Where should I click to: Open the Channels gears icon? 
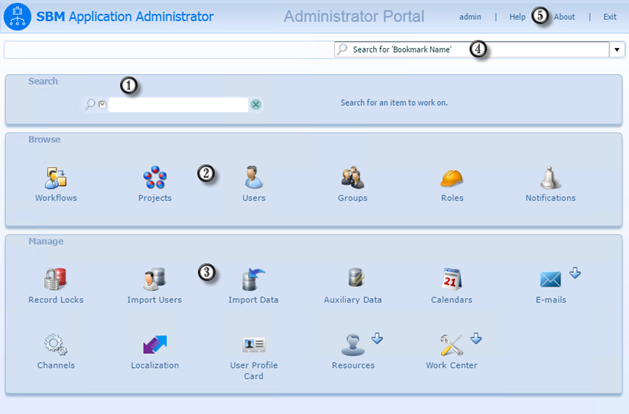tap(56, 345)
